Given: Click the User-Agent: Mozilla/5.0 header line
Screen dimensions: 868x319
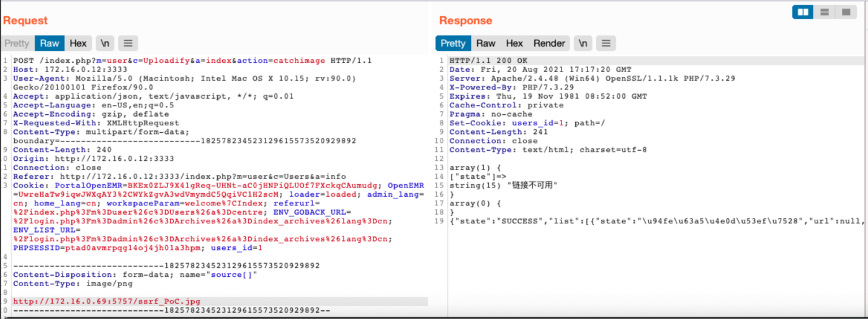Looking at the screenshot, I should point(184,78).
